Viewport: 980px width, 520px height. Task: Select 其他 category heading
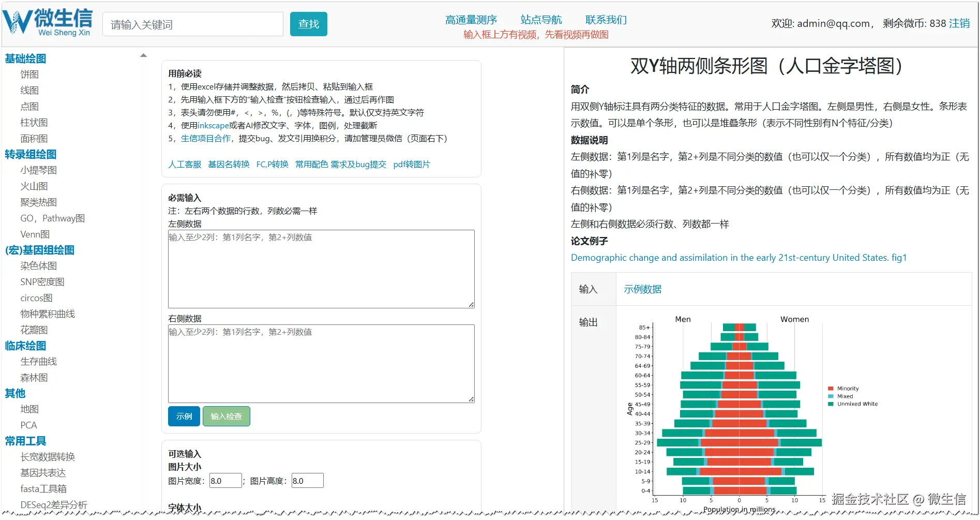pyautogui.click(x=15, y=393)
